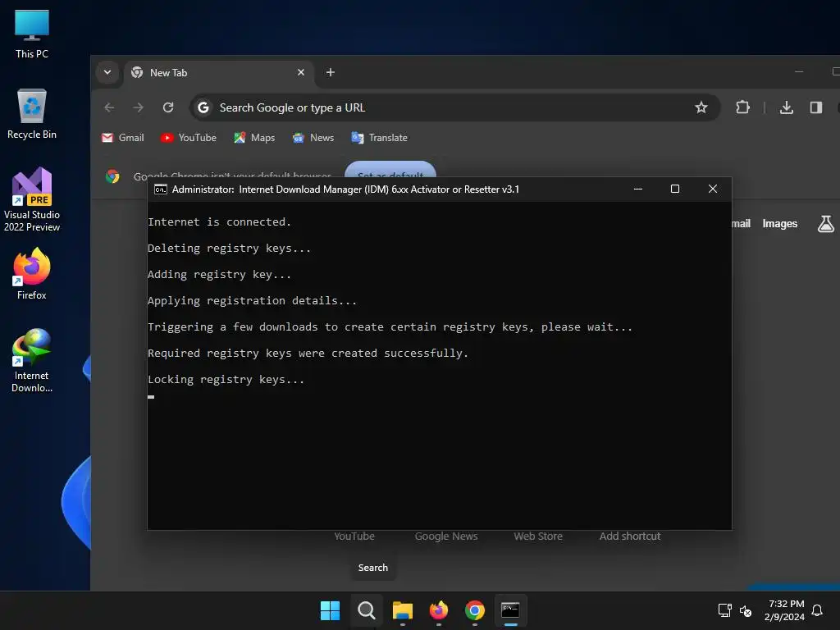Toggle Chrome side panel icon

click(x=816, y=107)
